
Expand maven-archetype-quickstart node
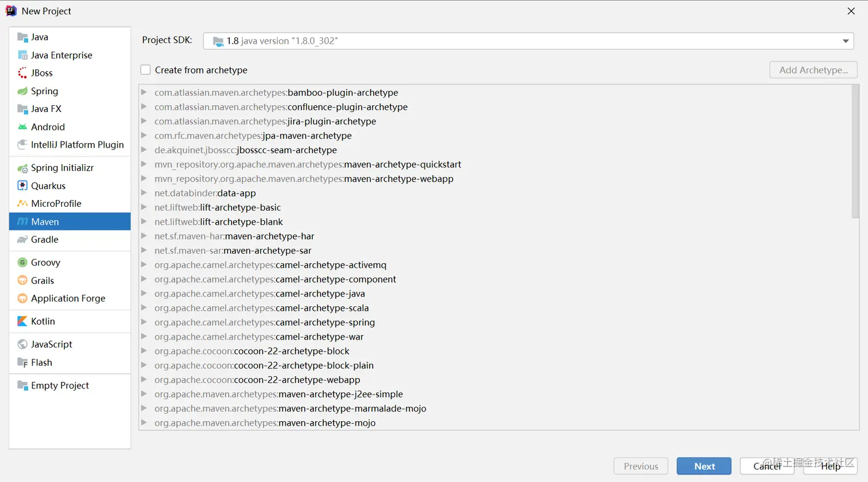click(144, 164)
